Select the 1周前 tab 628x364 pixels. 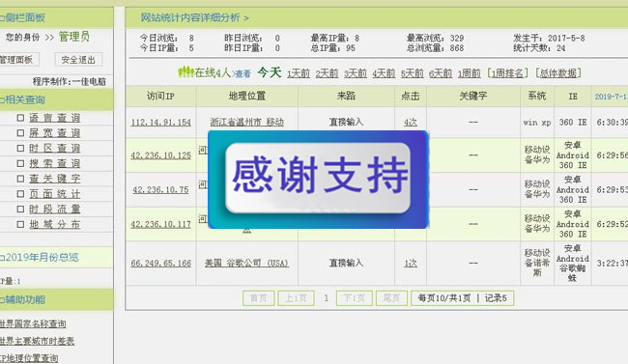click(469, 73)
